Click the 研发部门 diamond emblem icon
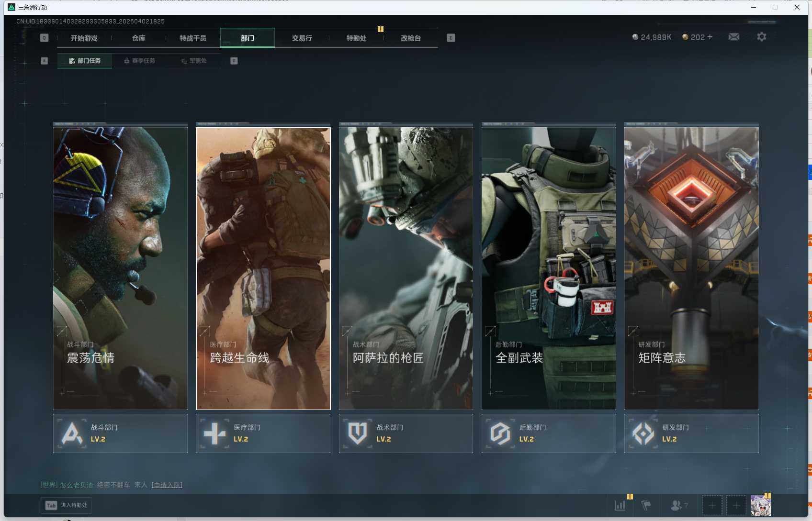 coord(643,433)
